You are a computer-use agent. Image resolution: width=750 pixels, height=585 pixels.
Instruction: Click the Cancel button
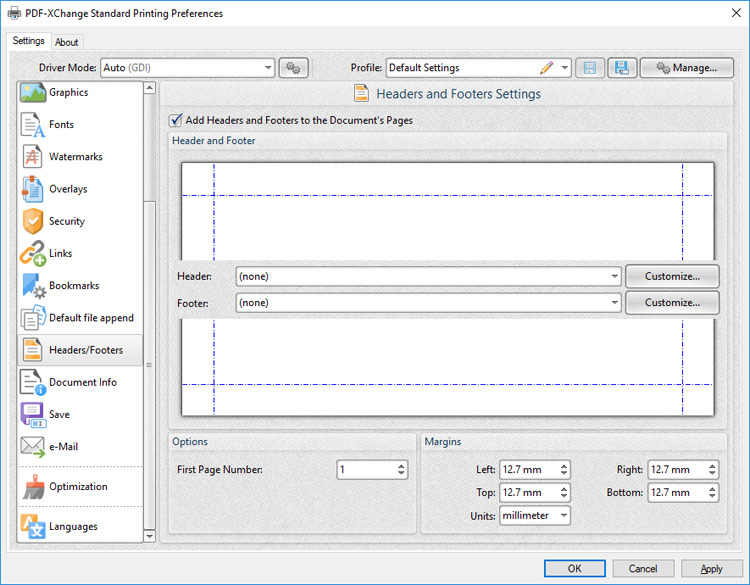[x=643, y=569]
